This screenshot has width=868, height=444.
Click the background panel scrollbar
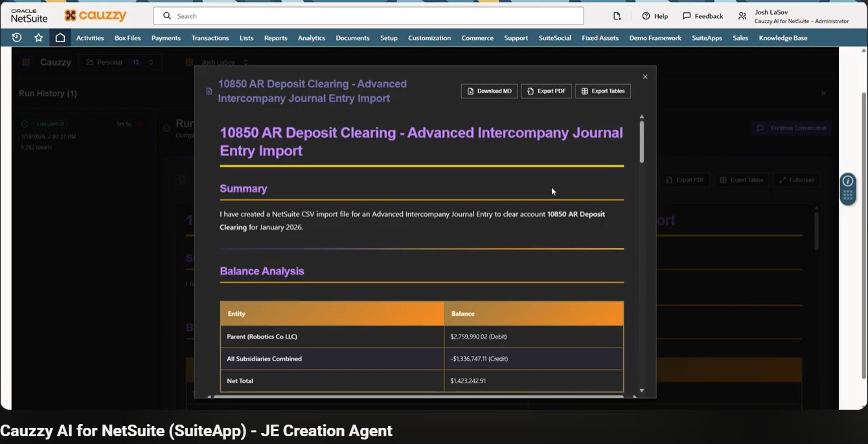tap(816, 231)
